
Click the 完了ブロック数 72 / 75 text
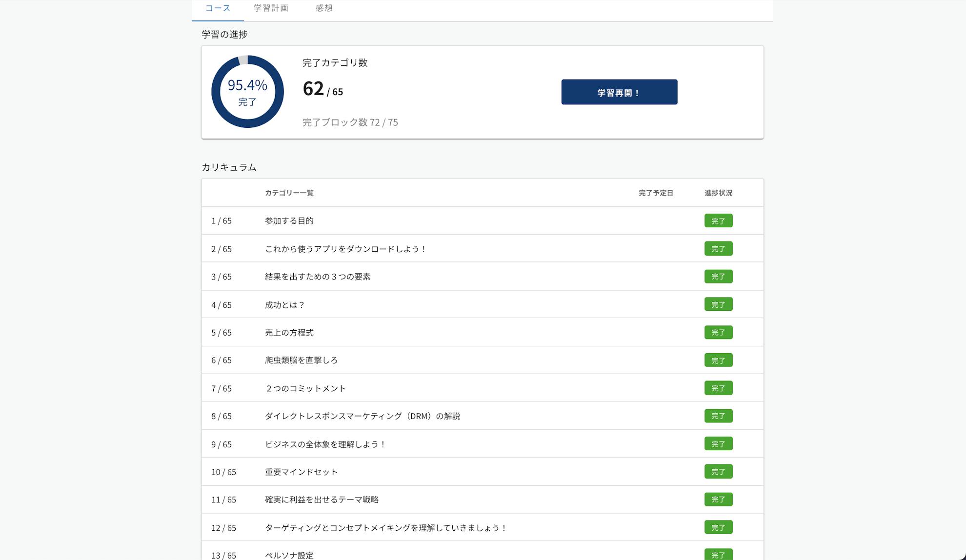[350, 122]
